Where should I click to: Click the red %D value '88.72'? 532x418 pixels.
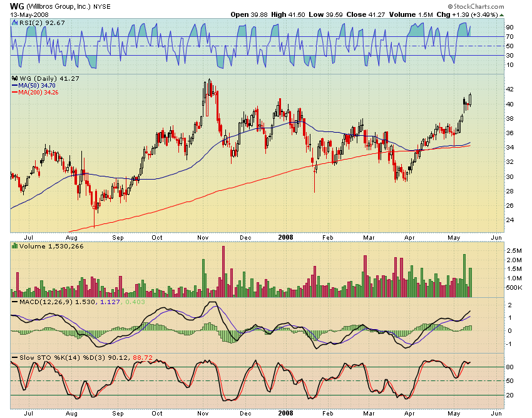click(x=143, y=357)
